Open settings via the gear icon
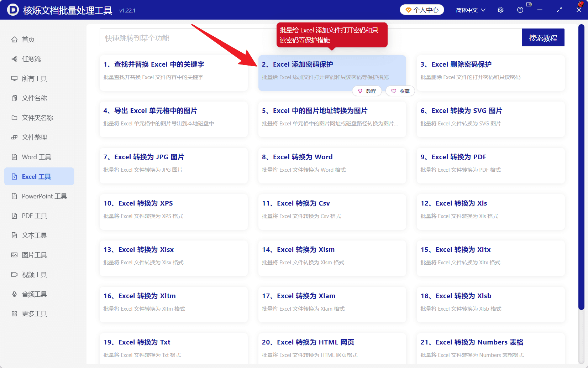588x368 pixels. coord(500,10)
